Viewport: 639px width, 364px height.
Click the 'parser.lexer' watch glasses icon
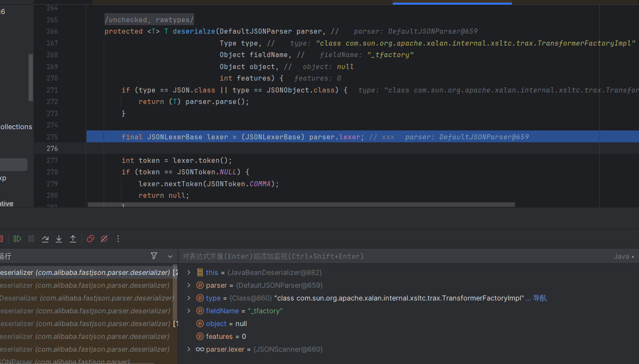[x=200, y=349]
